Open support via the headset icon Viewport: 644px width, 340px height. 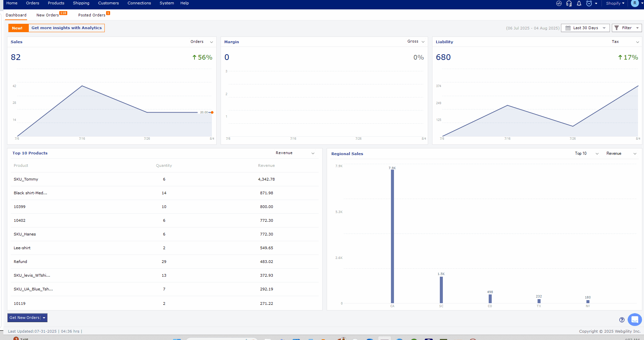tap(569, 3)
